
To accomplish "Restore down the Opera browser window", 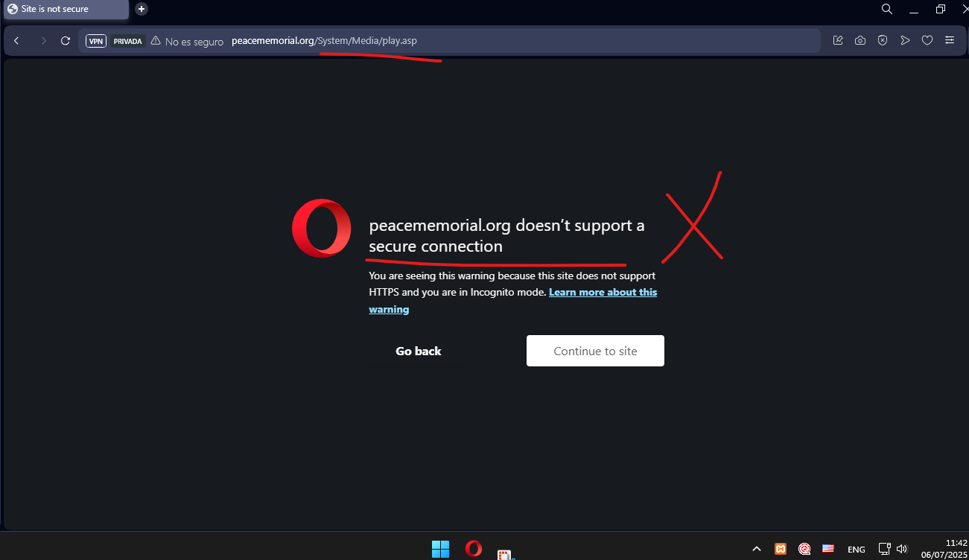I will click(x=941, y=9).
